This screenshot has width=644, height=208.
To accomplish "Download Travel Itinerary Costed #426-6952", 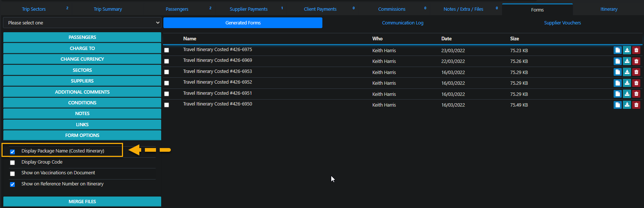I will [x=627, y=83].
